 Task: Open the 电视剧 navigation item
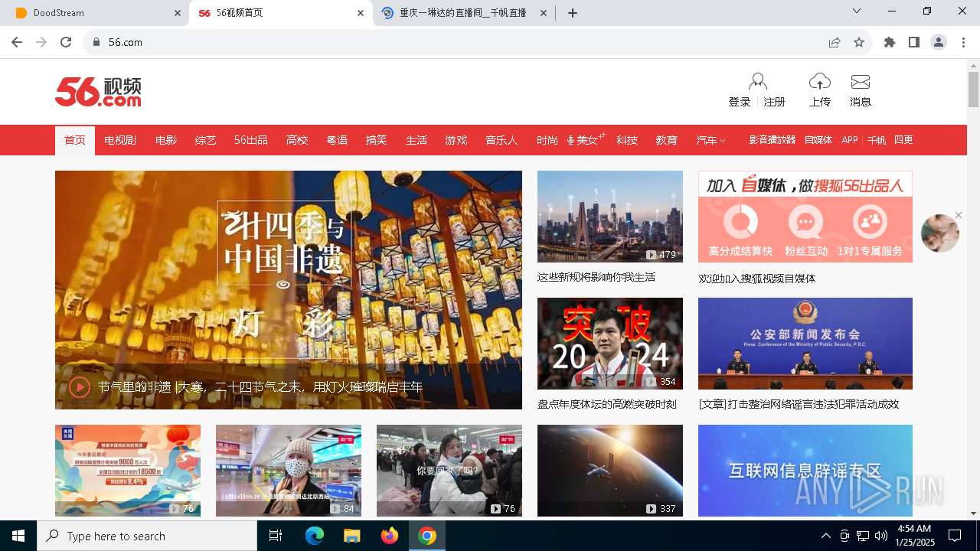pos(120,140)
